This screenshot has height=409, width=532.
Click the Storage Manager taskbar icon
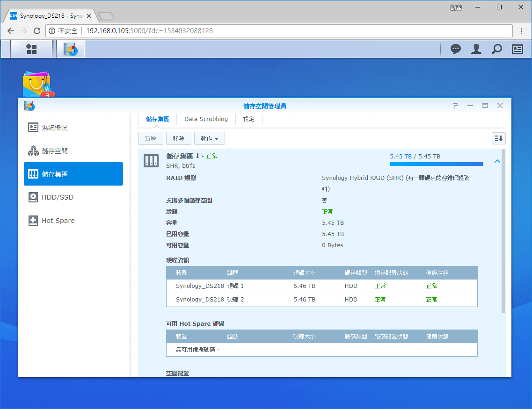(x=71, y=49)
